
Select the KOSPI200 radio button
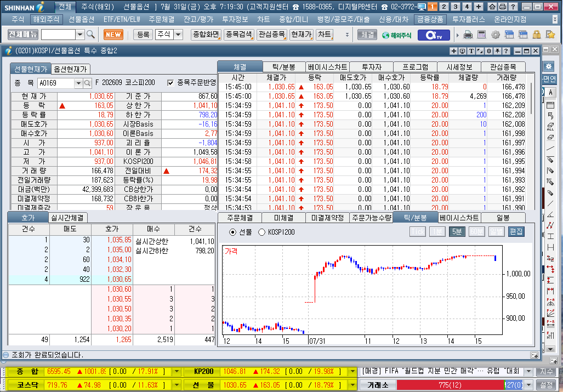261,232
